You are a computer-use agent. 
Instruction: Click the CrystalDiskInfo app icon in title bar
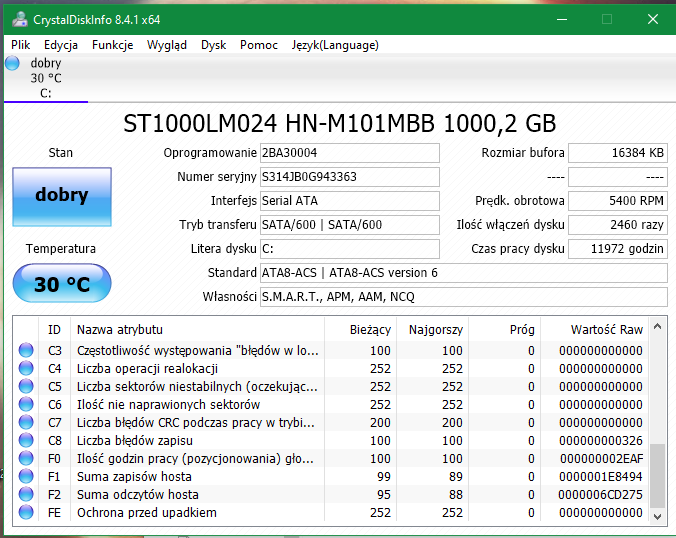[x=19, y=19]
